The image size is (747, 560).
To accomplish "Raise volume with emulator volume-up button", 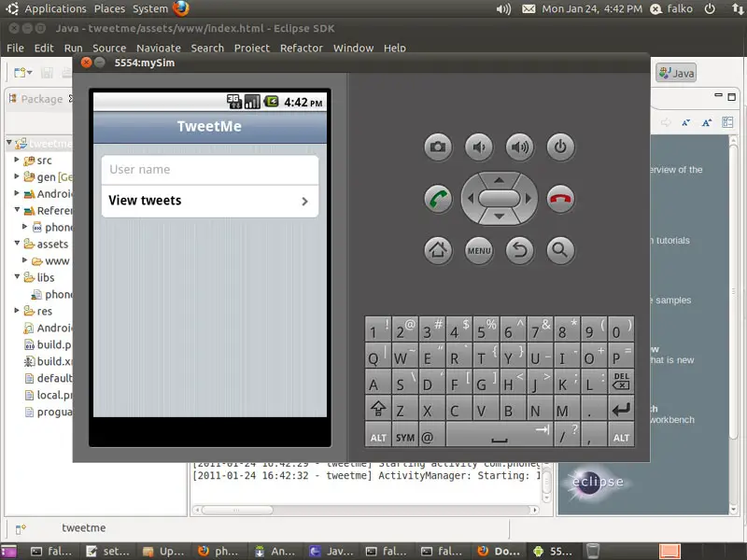I will coord(520,147).
